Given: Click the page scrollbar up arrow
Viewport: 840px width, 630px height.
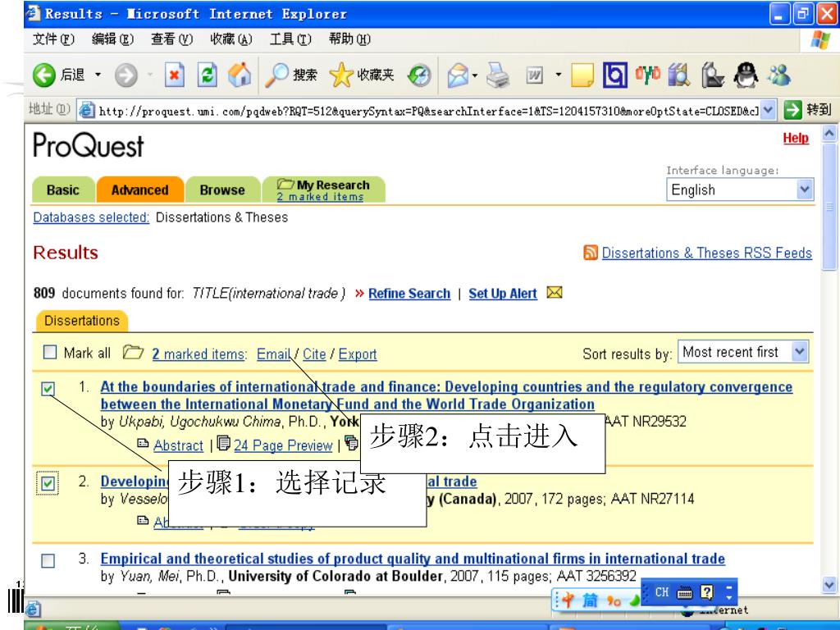Looking at the screenshot, I should pos(829,133).
